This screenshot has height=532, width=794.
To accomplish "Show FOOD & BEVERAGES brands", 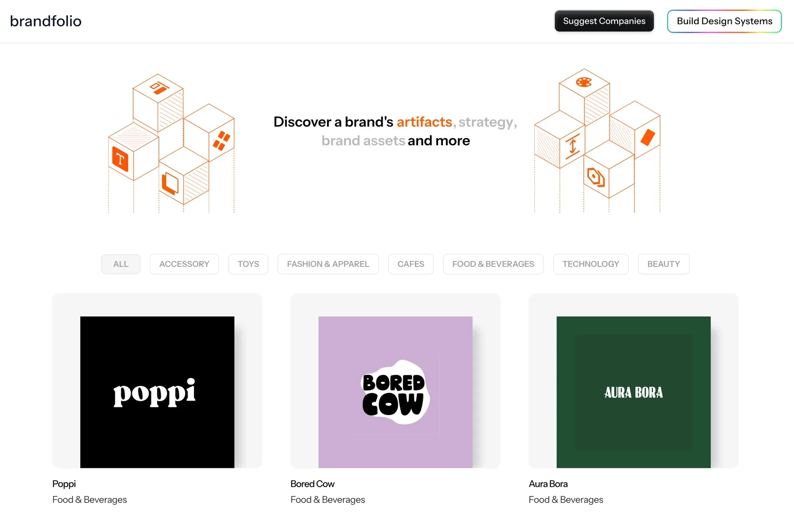I will (493, 264).
